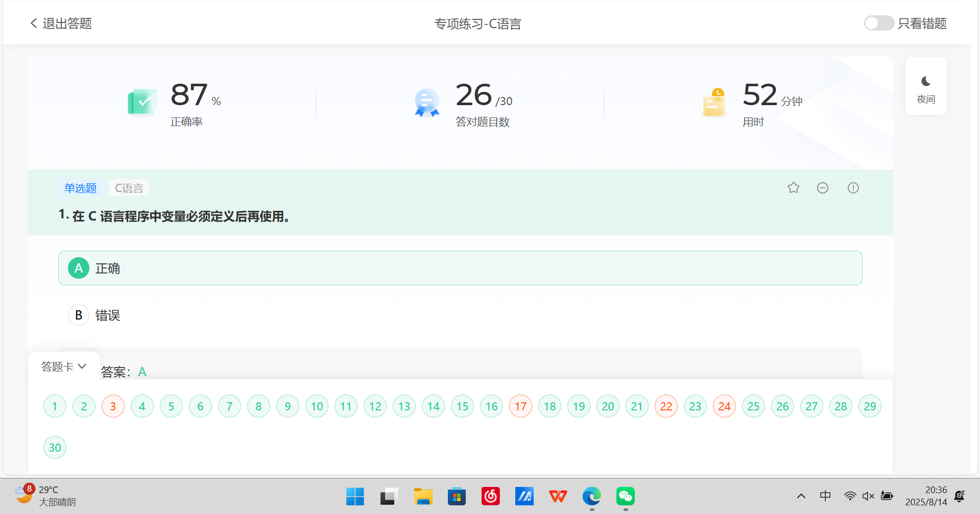980x514 pixels.
Task: Click the back chevron beside 退出答题
Action: [x=33, y=23]
